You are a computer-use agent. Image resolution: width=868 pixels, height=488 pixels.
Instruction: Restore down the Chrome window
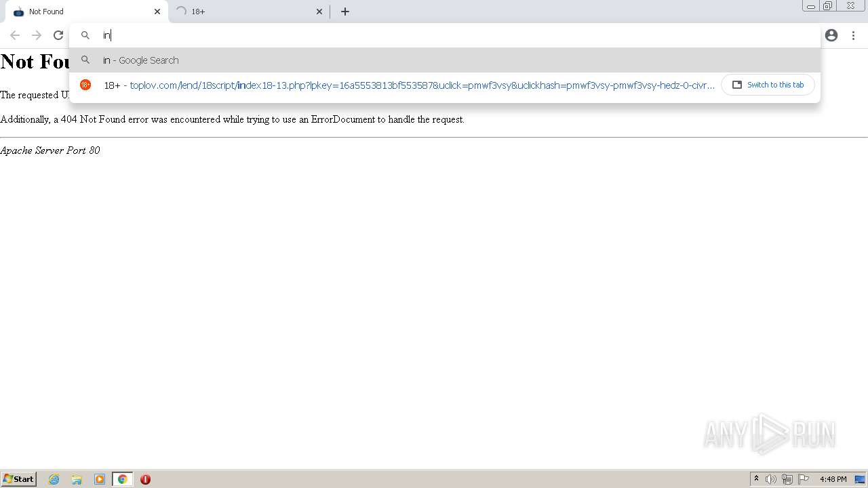click(828, 6)
